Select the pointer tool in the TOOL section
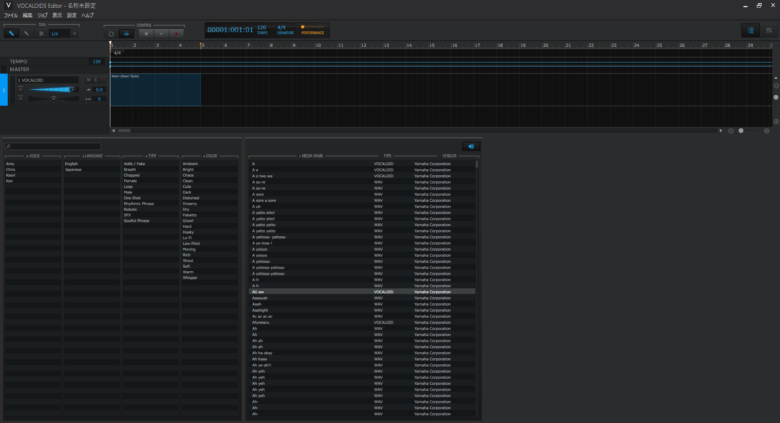Screen dimensions: 780x423 click(11, 33)
